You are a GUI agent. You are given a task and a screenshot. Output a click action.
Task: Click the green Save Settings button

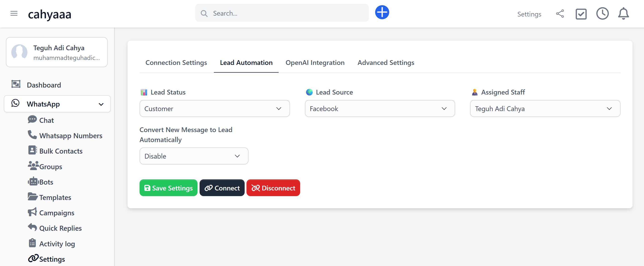click(168, 188)
